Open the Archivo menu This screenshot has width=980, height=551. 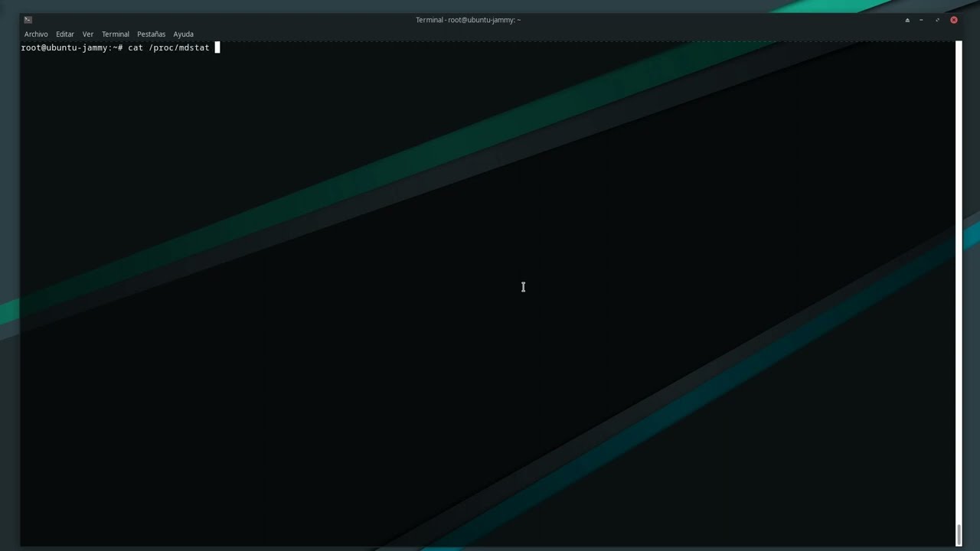(36, 34)
